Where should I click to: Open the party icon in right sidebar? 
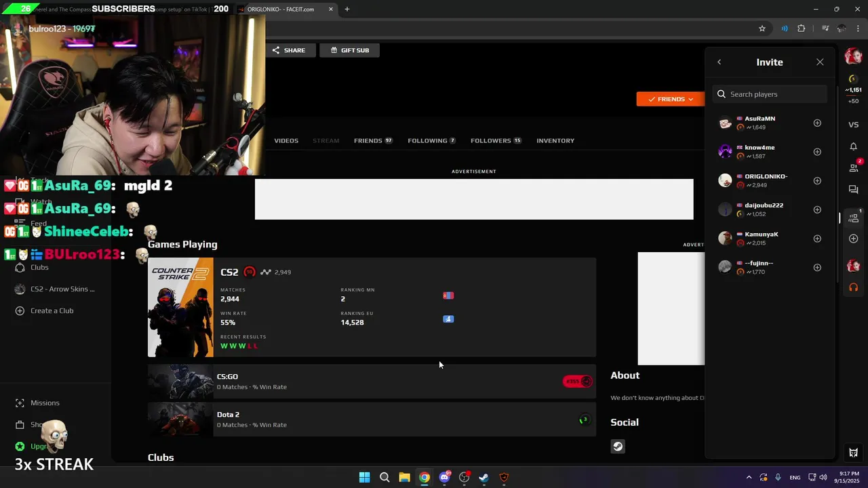point(854,217)
